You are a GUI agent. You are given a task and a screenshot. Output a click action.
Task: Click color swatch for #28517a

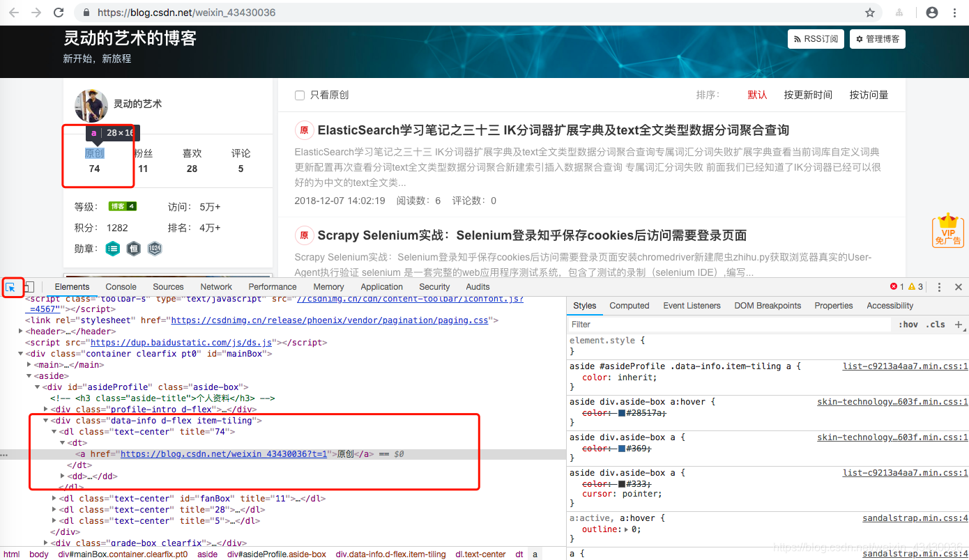623,413
